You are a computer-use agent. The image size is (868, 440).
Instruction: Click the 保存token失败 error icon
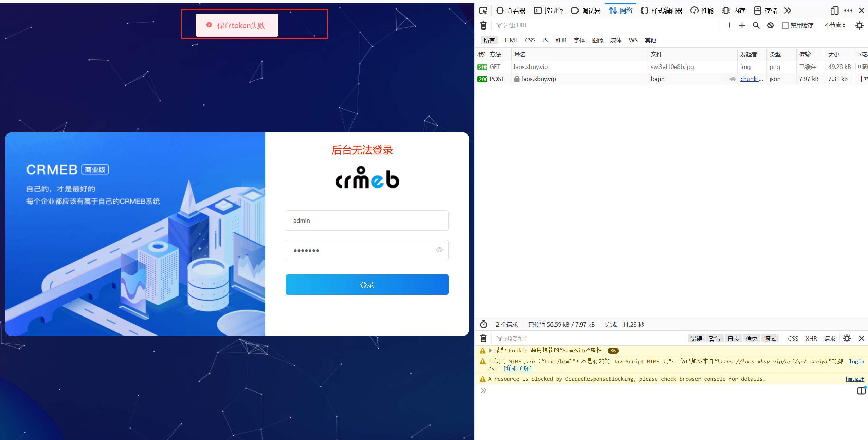pos(209,25)
